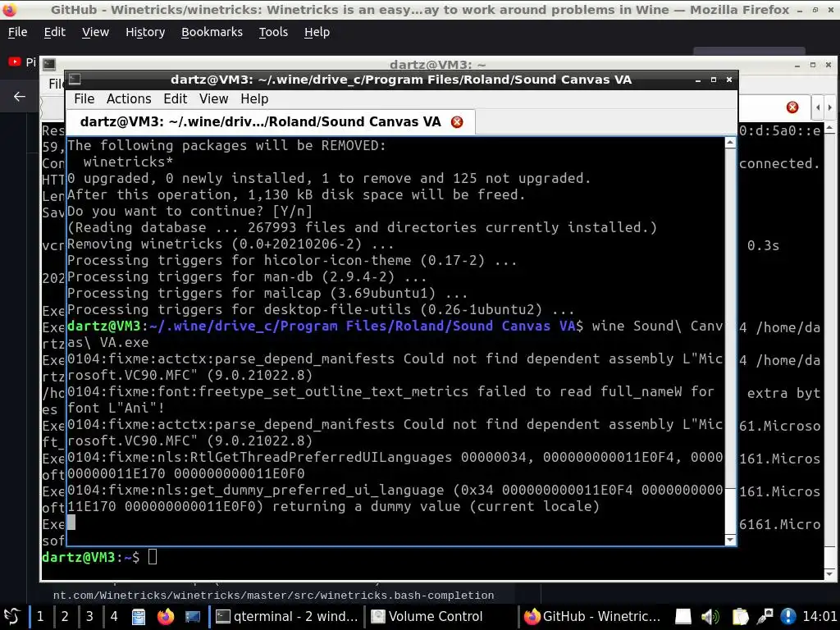Viewport: 840px width, 630px height.
Task: Click the show desktop monitor icon in taskbar
Action: [x=192, y=617]
